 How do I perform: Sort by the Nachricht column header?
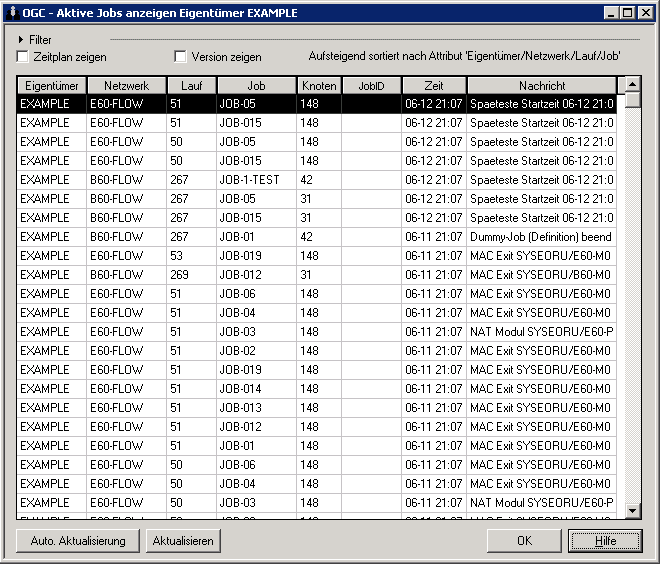541,86
